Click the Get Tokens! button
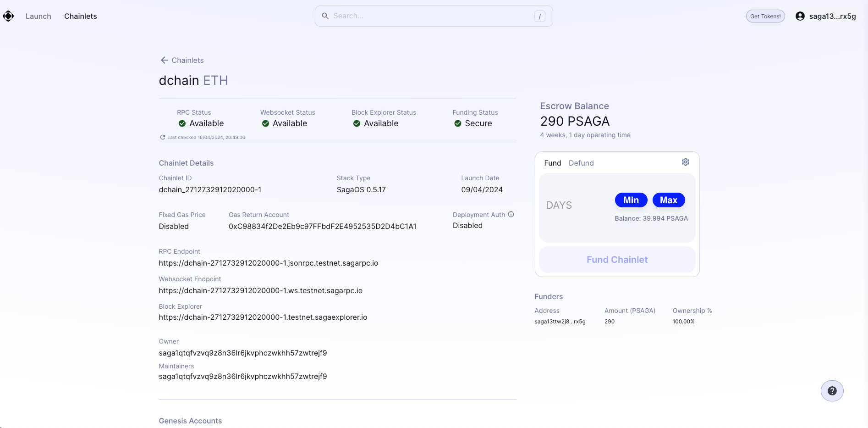The image size is (868, 428). coord(765,16)
